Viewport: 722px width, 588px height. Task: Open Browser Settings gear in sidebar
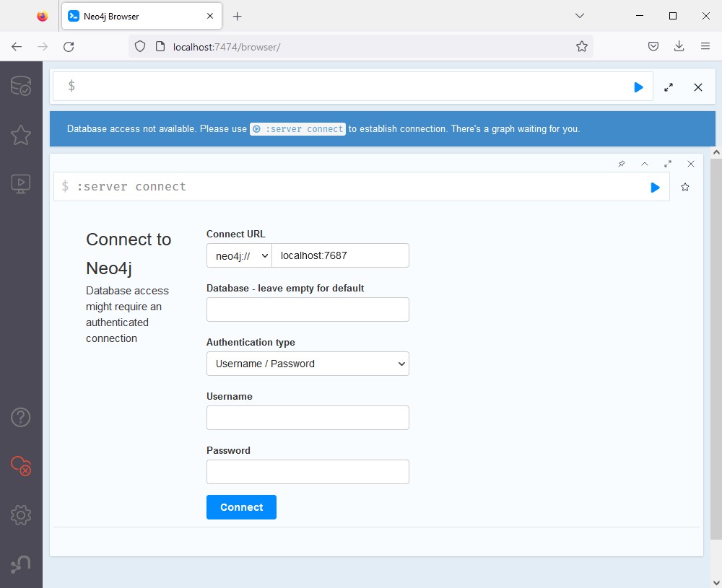[21, 515]
